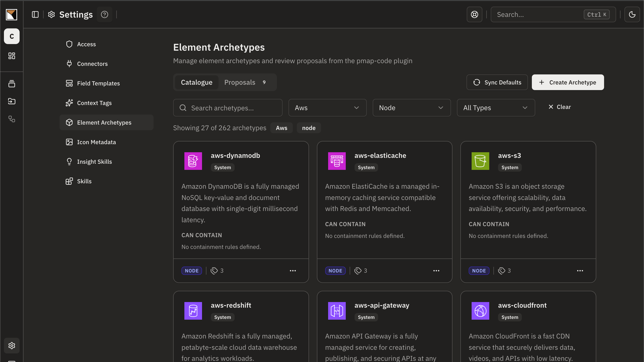Image resolution: width=644 pixels, height=362 pixels.
Task: Click Create Archetype button
Action: [568, 82]
